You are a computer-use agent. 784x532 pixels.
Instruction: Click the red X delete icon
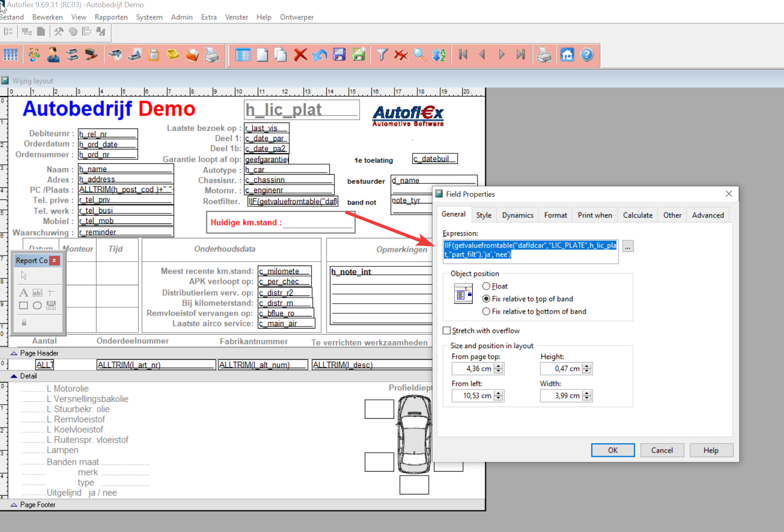point(300,54)
